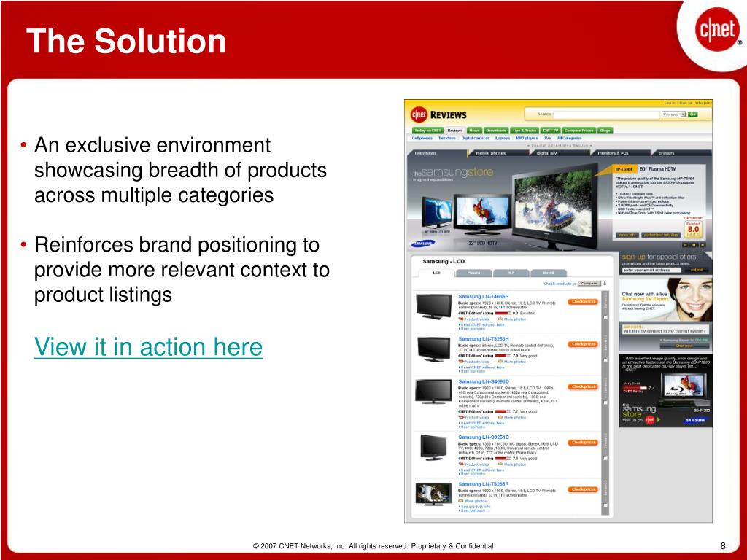Click the banner previous slide control
747x560 pixels.
pos(686,245)
